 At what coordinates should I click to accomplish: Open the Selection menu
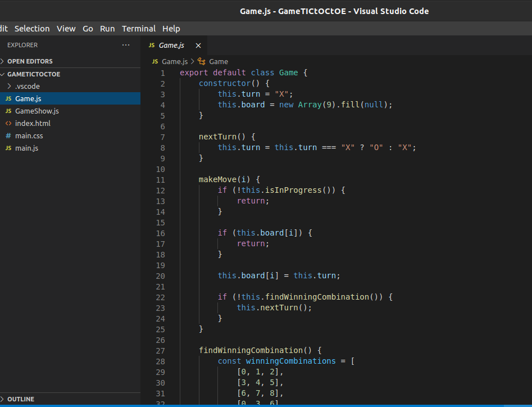32,29
